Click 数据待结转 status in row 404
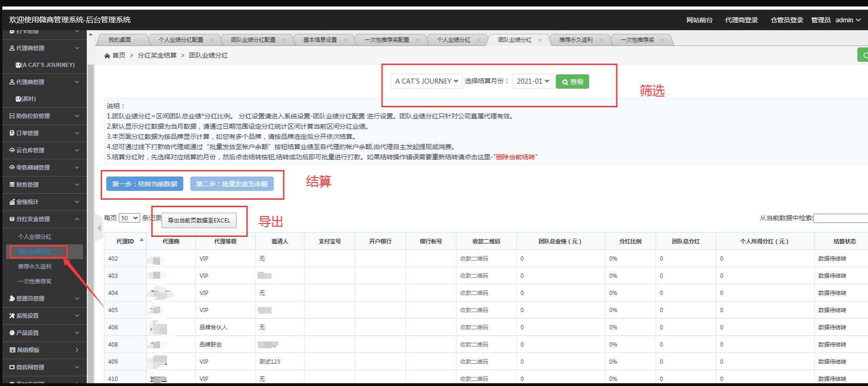Viewport: 868px width, 386px height. point(832,293)
